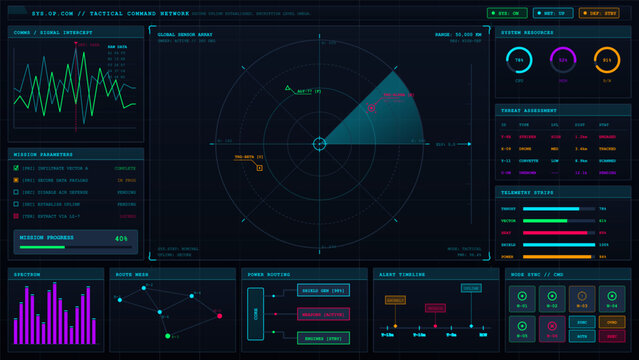Click the Alert Timeline panel header
The image size is (639, 360).
tap(436, 274)
